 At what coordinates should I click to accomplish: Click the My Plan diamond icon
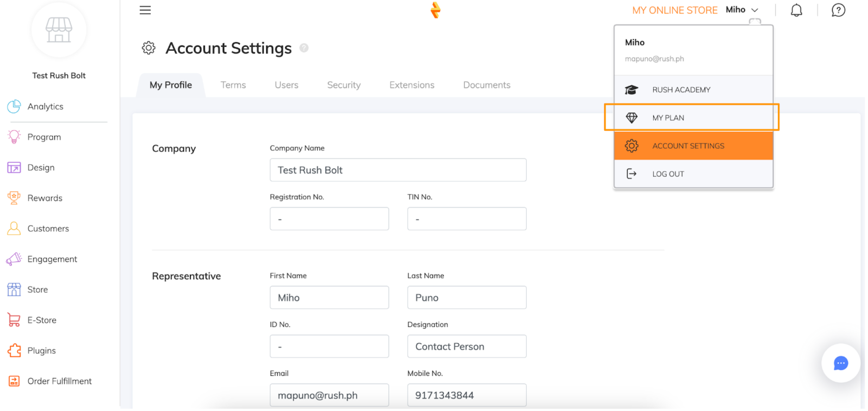coord(631,118)
